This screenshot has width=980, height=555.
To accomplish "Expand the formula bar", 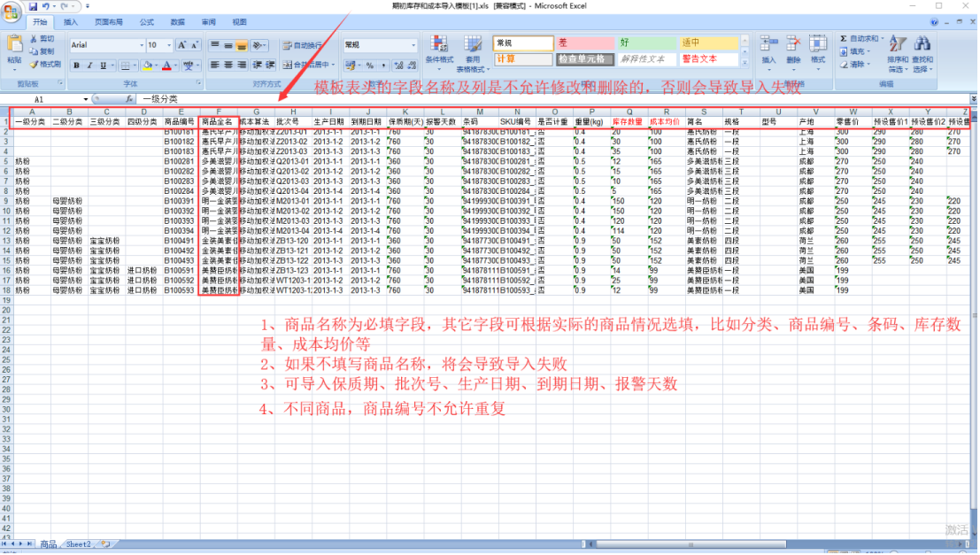I will tap(973, 99).
